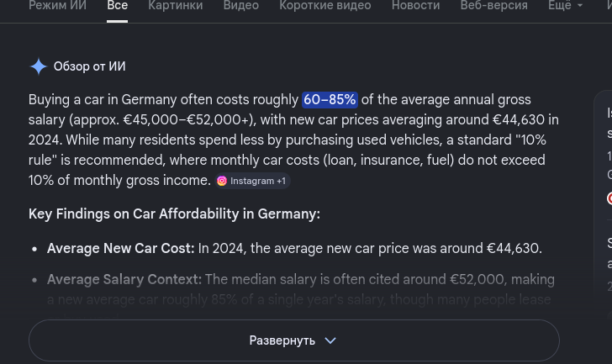Click the Average New Car Cost bullet
Image resolution: width=612 pixels, height=364 pixels.
294,249
